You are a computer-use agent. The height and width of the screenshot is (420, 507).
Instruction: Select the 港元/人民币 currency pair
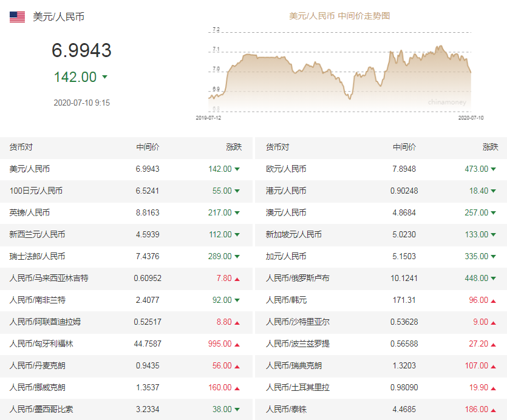(x=286, y=191)
